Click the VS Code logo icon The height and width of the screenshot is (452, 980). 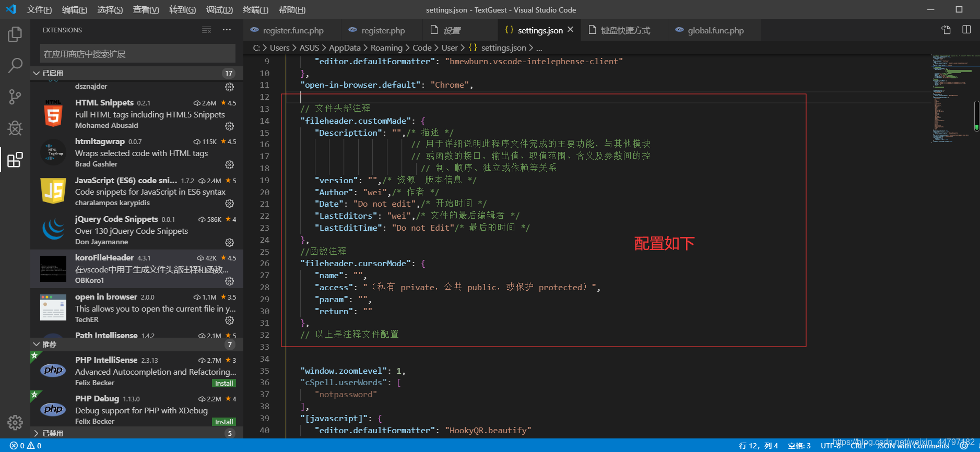pyautogui.click(x=11, y=9)
